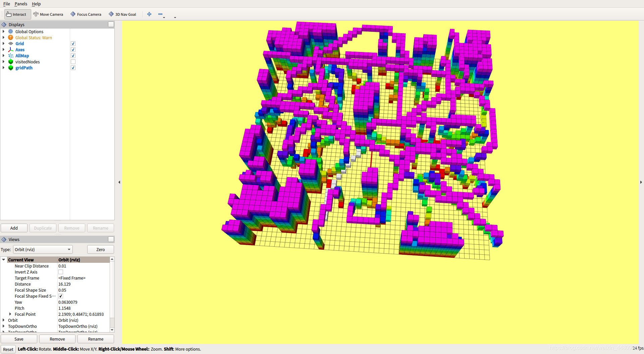Collapse left panel with arrow handle

click(x=119, y=182)
